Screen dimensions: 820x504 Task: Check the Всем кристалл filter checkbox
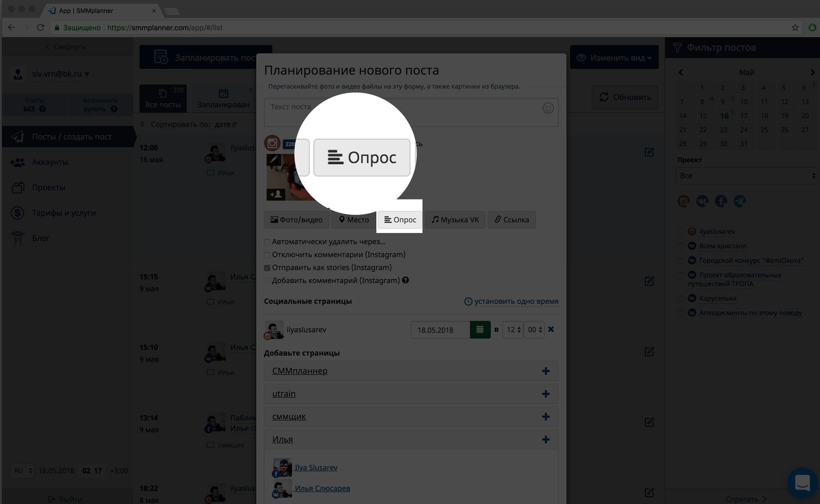pos(681,246)
